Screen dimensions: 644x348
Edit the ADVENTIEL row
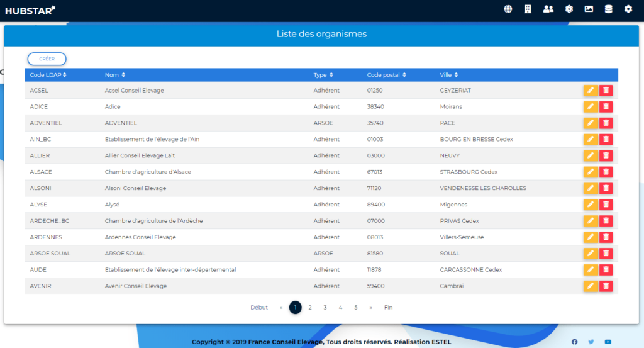(591, 123)
